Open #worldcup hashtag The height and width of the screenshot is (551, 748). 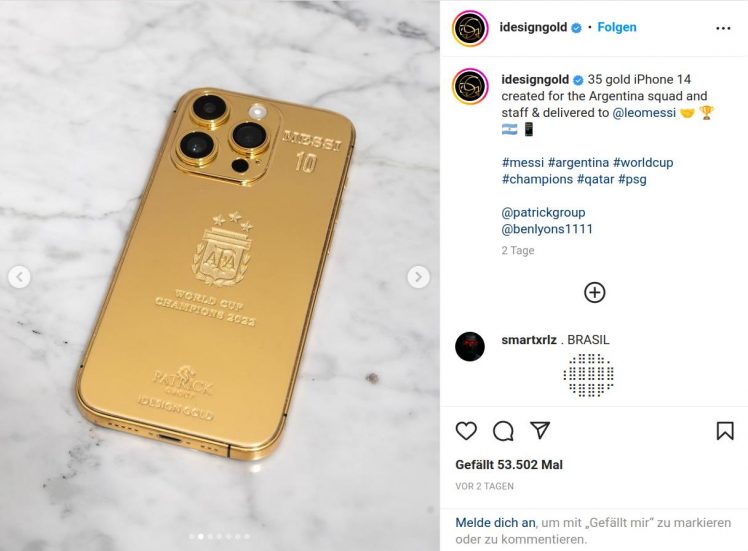(643, 162)
